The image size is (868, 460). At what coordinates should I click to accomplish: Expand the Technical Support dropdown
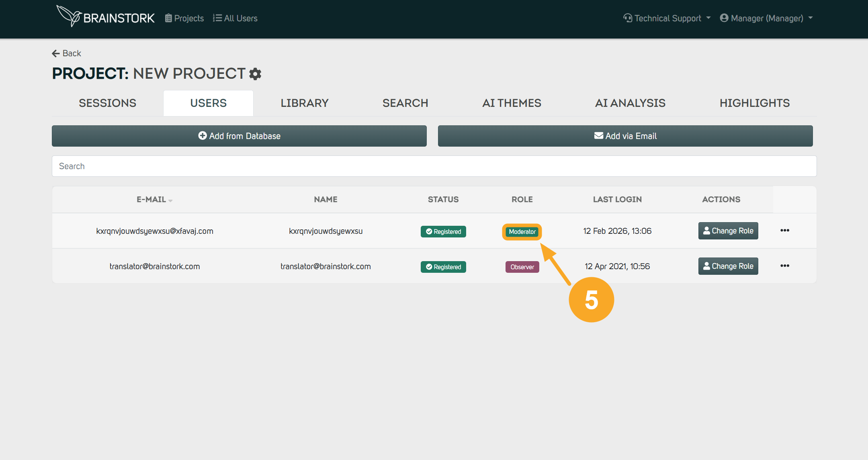tap(667, 18)
